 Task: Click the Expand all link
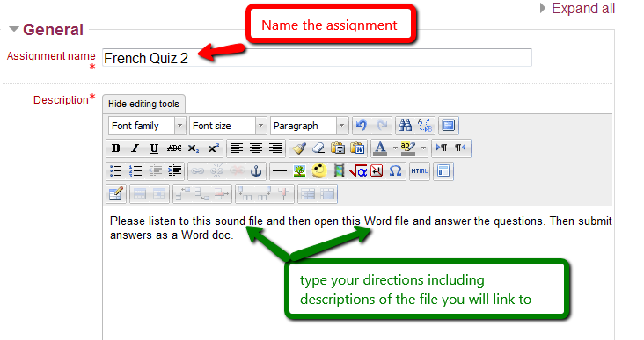pos(577,8)
